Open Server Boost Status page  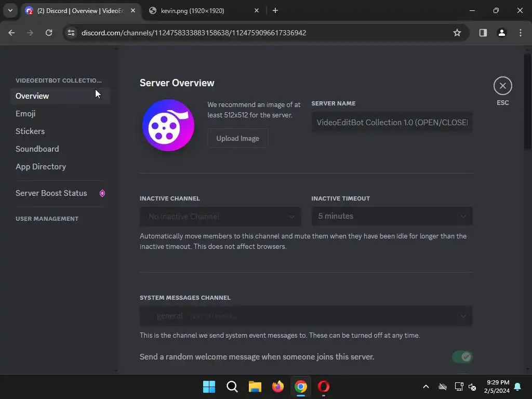click(60, 193)
